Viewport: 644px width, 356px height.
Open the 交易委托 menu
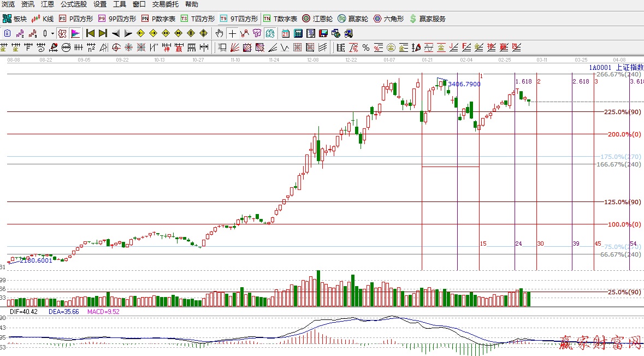point(165,4)
